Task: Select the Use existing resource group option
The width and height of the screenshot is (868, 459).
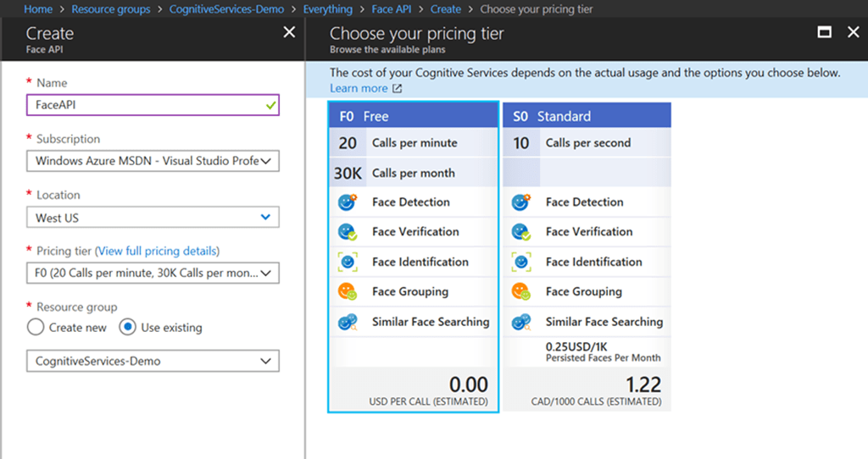Action: pyautogui.click(x=127, y=328)
